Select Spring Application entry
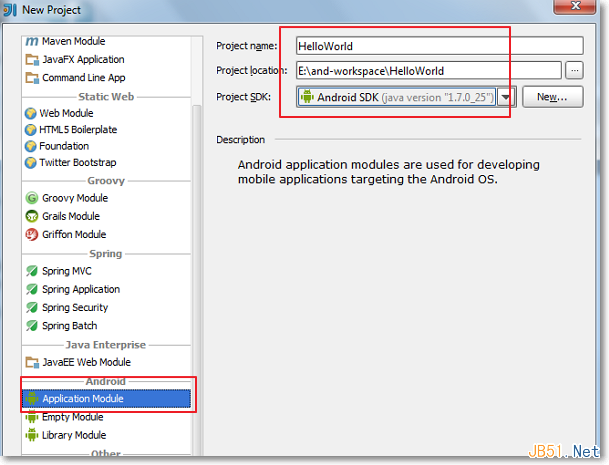The height and width of the screenshot is (465, 609). coord(106,289)
